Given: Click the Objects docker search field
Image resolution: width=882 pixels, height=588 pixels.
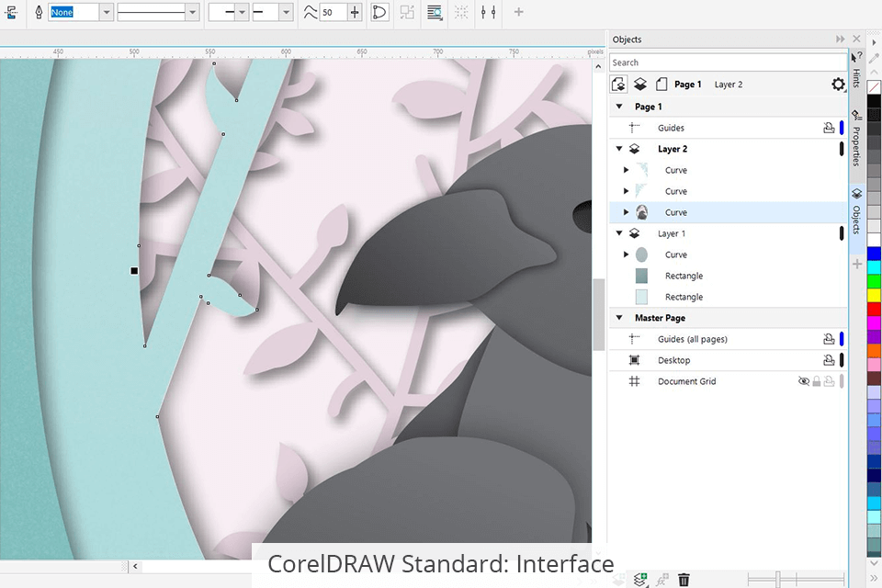Looking at the screenshot, I should 728,62.
